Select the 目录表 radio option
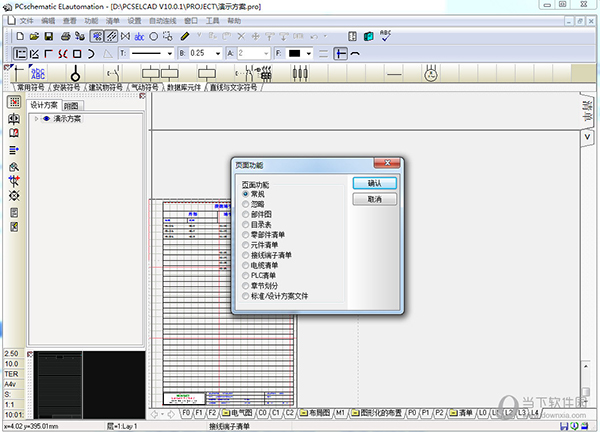This screenshot has height=432, width=600. 246,224
